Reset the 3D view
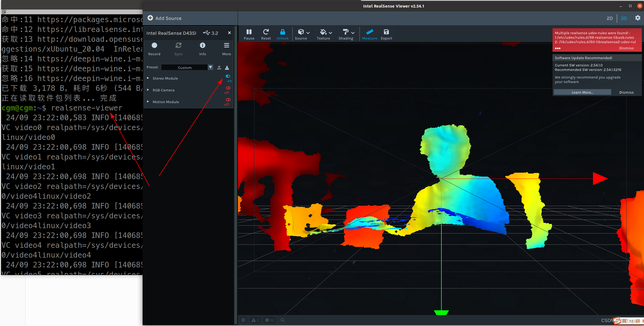 (266, 34)
